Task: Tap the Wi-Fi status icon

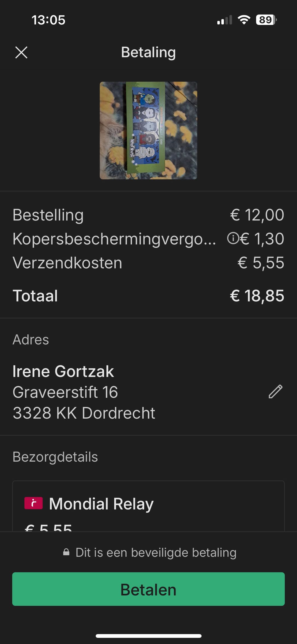Action: (x=244, y=20)
